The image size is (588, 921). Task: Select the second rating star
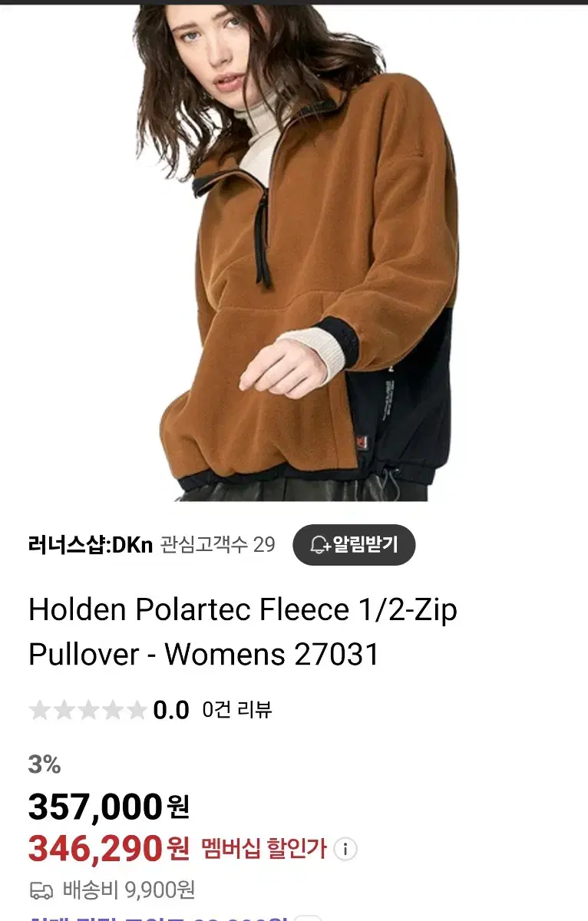click(64, 711)
